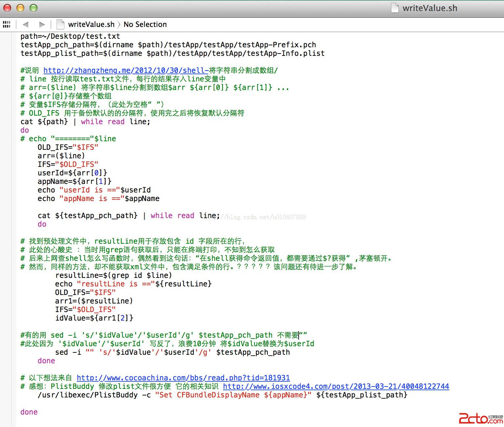Zoom the window with green button

[34, 8]
